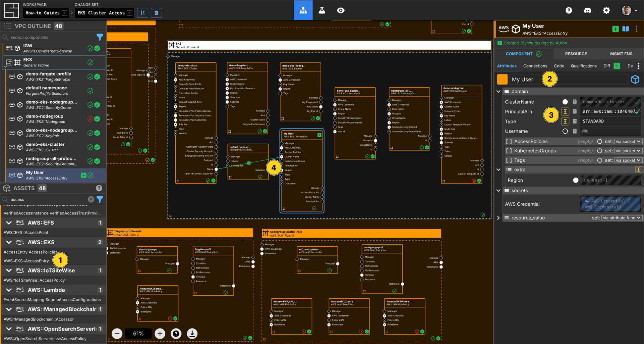Open the eye visualize view
Screen dimensions: 644x344
point(341,10)
